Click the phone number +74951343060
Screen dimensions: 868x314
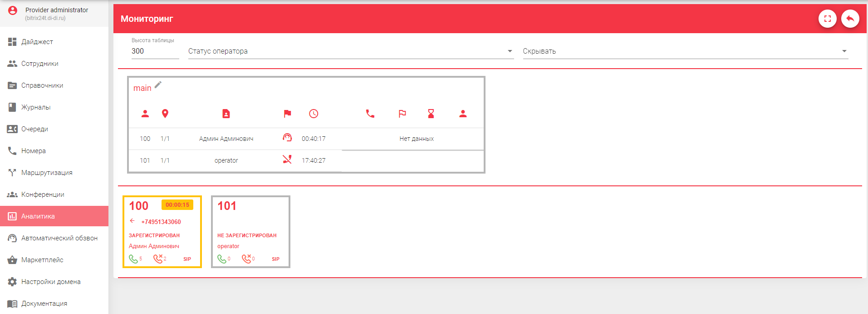(x=161, y=222)
